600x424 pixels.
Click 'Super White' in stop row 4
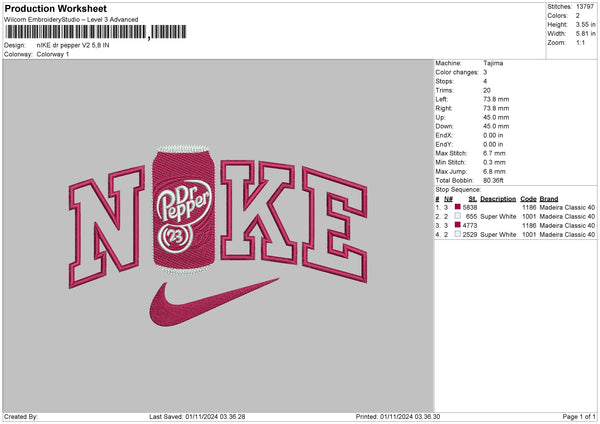pyautogui.click(x=498, y=235)
